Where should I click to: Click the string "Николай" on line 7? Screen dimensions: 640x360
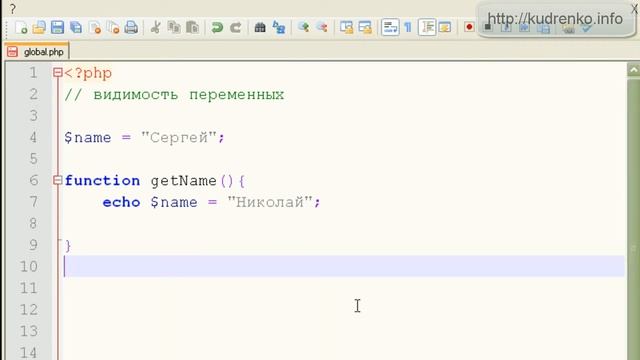click(x=270, y=202)
